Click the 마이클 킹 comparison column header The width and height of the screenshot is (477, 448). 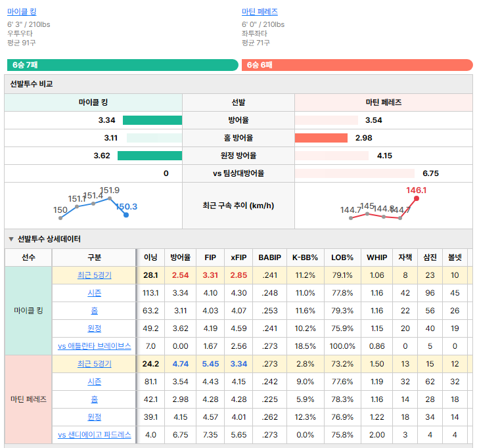click(x=93, y=102)
